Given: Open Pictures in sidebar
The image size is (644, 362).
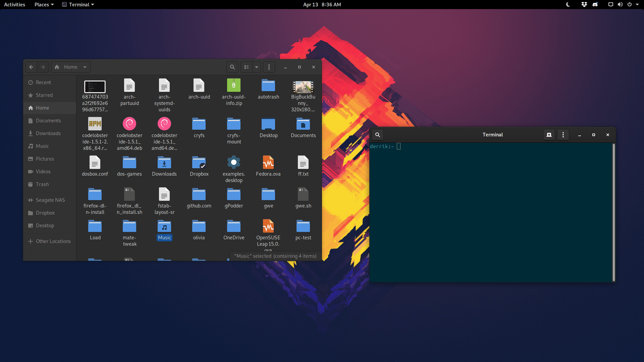Looking at the screenshot, I should (x=50, y=159).
